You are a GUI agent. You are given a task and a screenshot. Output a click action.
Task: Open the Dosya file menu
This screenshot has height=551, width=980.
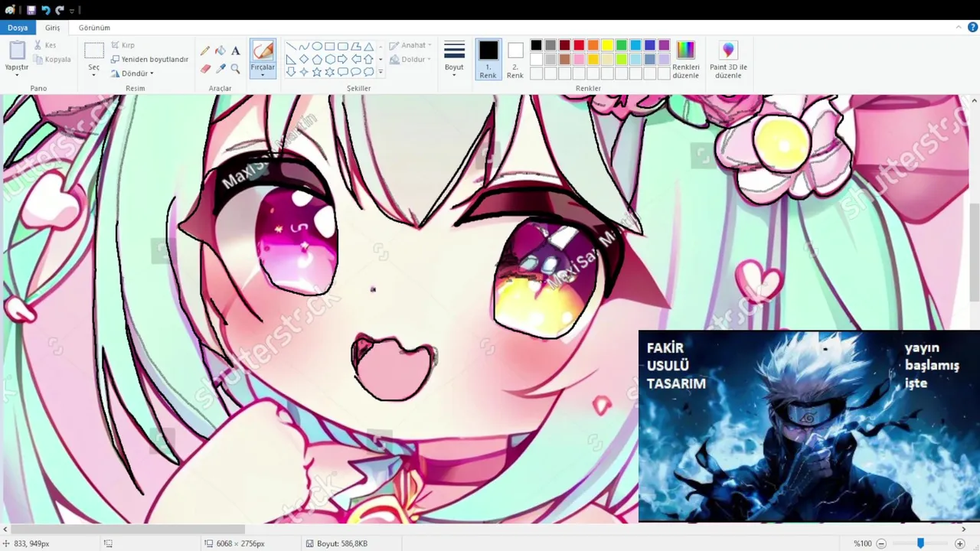coord(18,28)
